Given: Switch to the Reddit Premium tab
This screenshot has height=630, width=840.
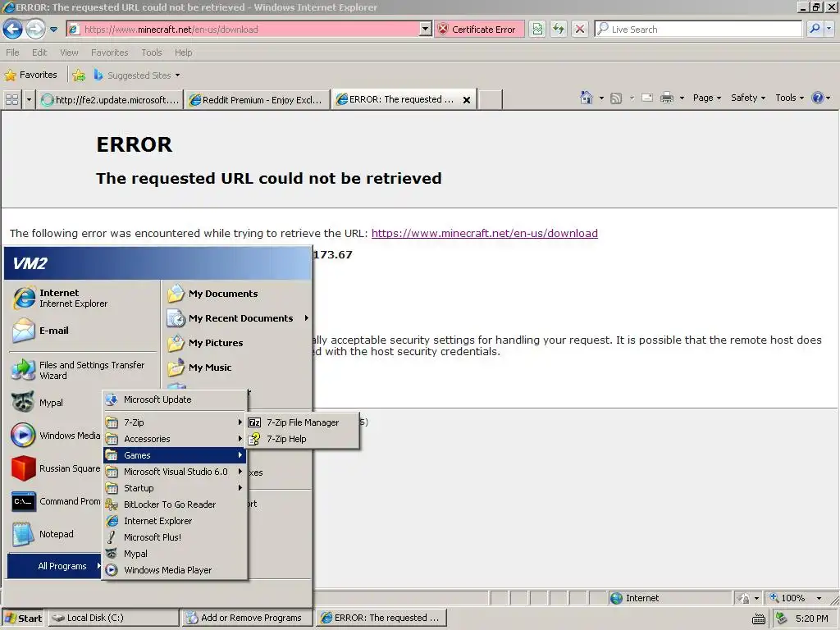Looking at the screenshot, I should (x=257, y=99).
